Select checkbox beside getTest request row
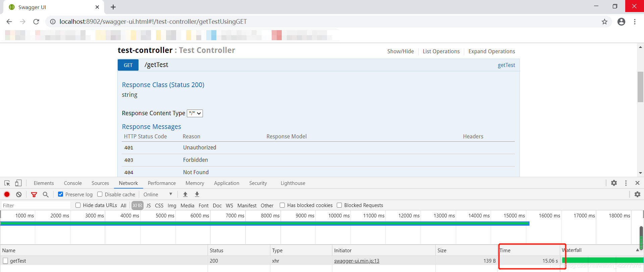The image size is (644, 272). point(5,261)
